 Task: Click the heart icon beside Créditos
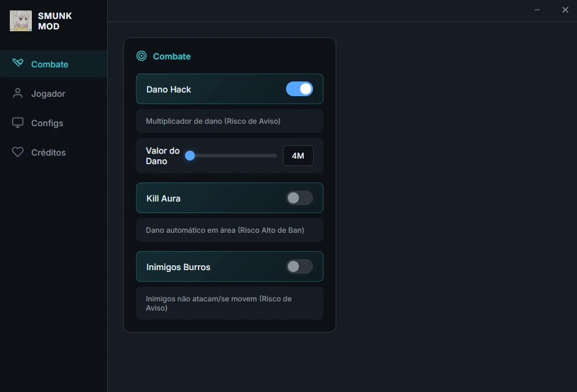(18, 152)
